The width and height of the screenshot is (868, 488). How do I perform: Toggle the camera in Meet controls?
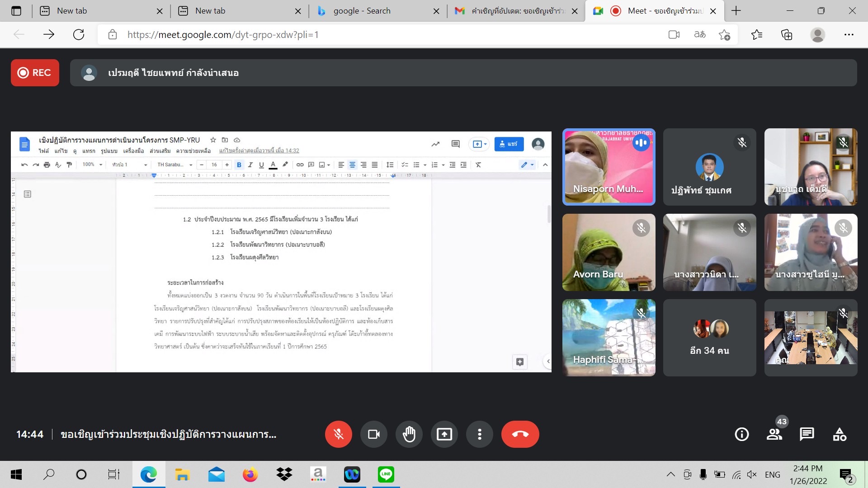coord(373,434)
